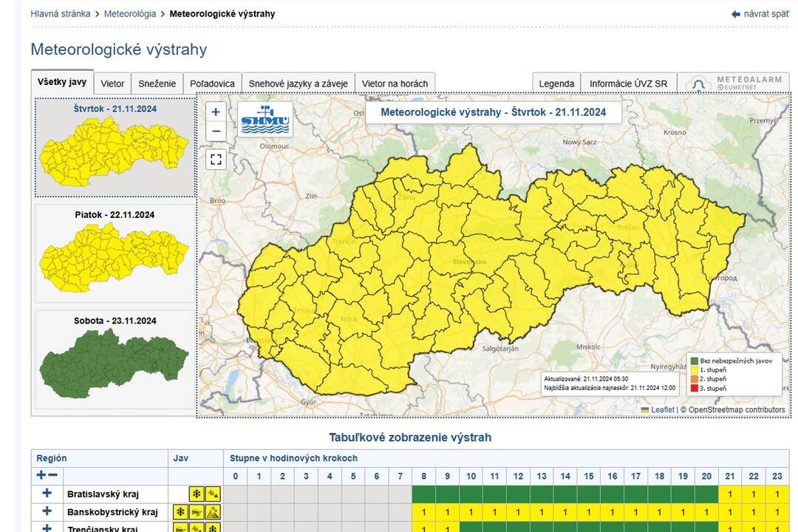Click snowfall warning icon for Bratislavský kraj
Viewport: 798px width, 532px height.
click(197, 494)
